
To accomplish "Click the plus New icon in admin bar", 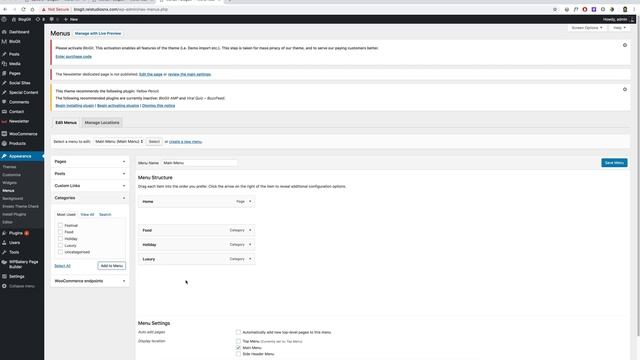I will pos(66,19).
